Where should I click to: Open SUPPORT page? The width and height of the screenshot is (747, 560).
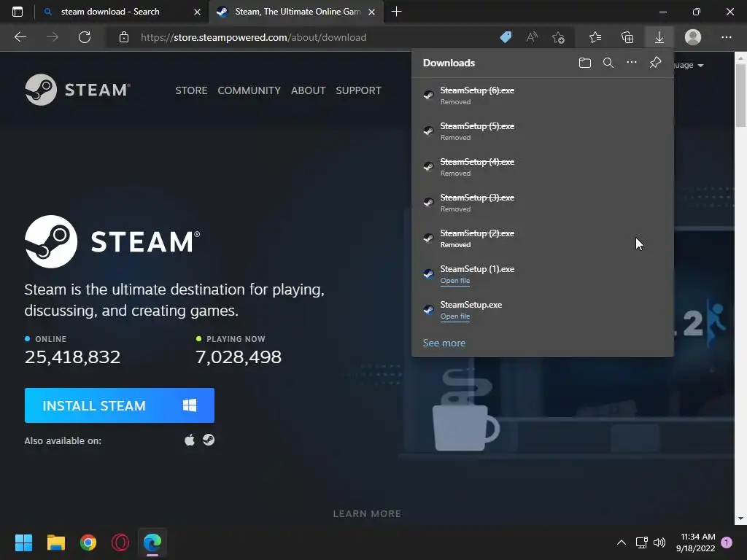click(x=358, y=90)
